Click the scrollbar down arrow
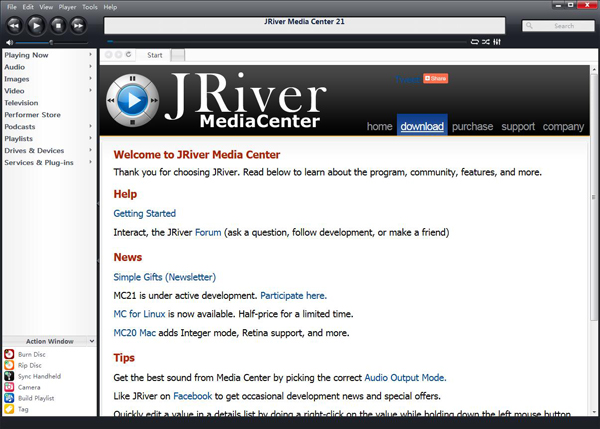Screen dimensions: 600x429 point(594,412)
